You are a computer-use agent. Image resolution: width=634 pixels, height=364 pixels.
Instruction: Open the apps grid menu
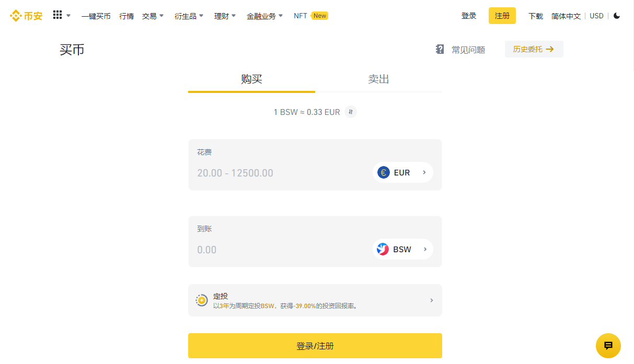(x=57, y=15)
